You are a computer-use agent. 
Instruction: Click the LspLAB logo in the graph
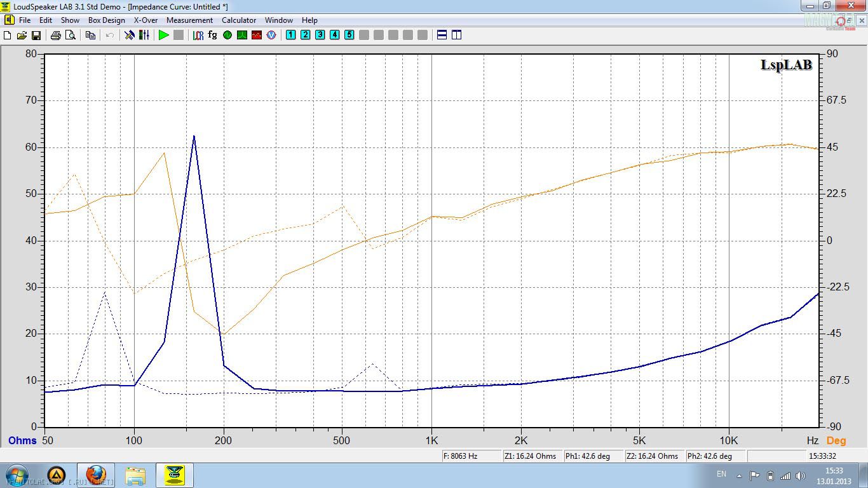pos(786,65)
